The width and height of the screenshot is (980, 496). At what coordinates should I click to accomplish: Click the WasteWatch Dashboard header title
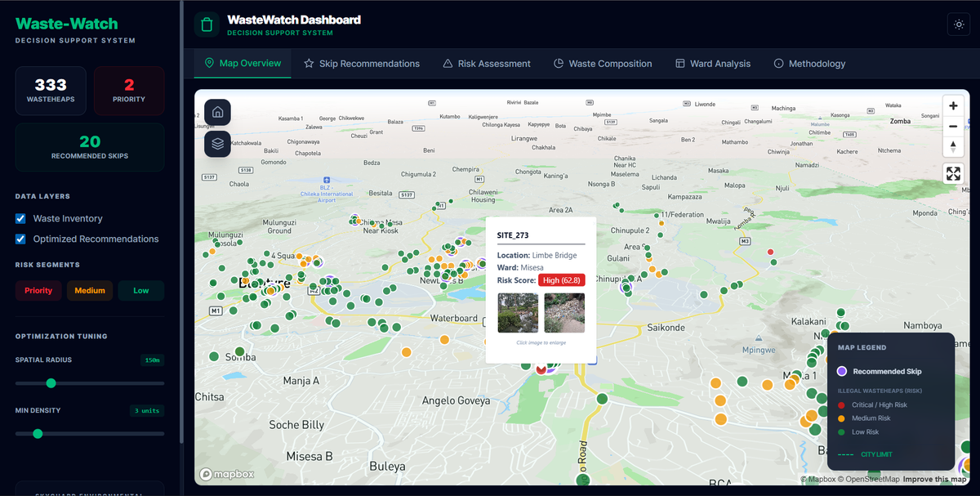[293, 20]
